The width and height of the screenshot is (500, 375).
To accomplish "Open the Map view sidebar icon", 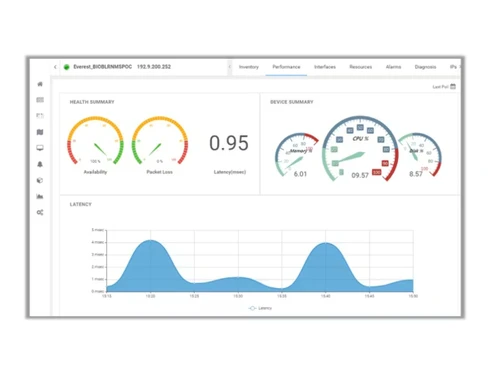I will pos(40,132).
